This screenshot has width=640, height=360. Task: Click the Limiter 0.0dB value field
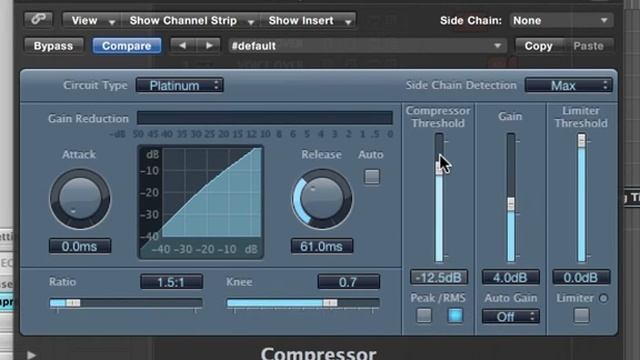581,277
